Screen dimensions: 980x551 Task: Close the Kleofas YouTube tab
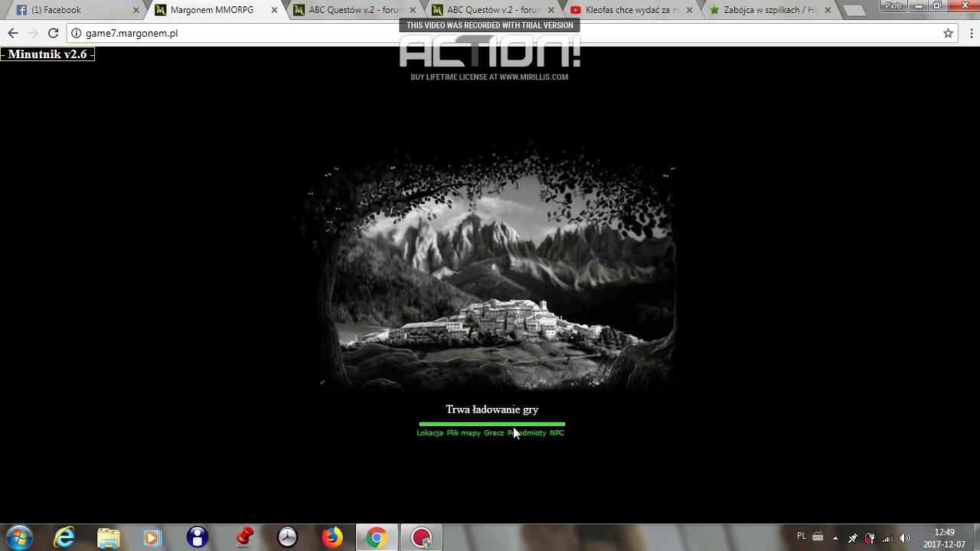689,10
